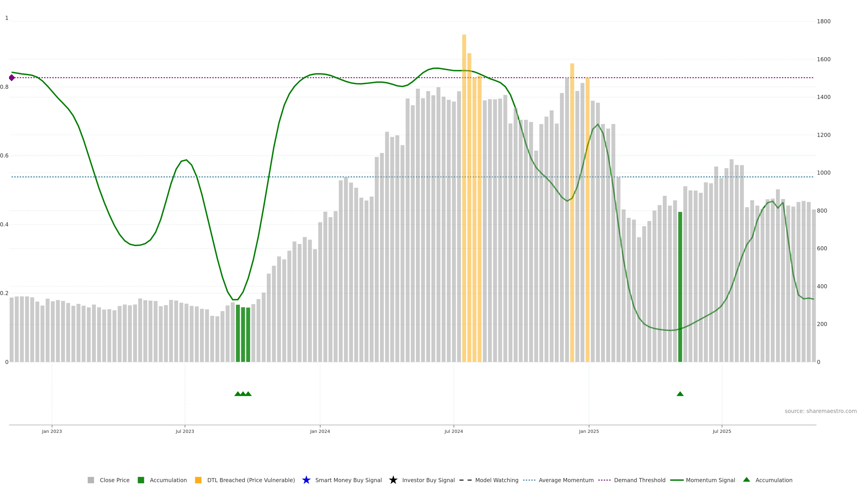Click the Average Momentum dotted line icon
The image size is (868, 488).
529,480
